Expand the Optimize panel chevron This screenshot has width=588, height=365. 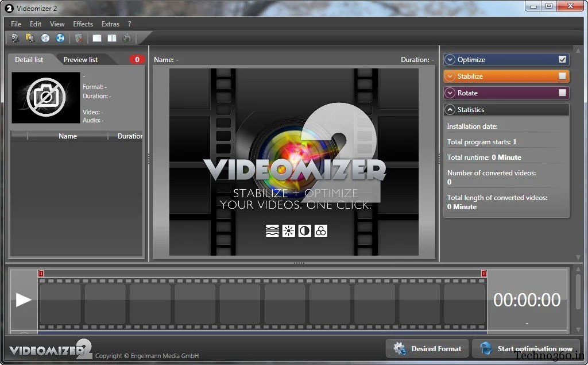coord(450,59)
